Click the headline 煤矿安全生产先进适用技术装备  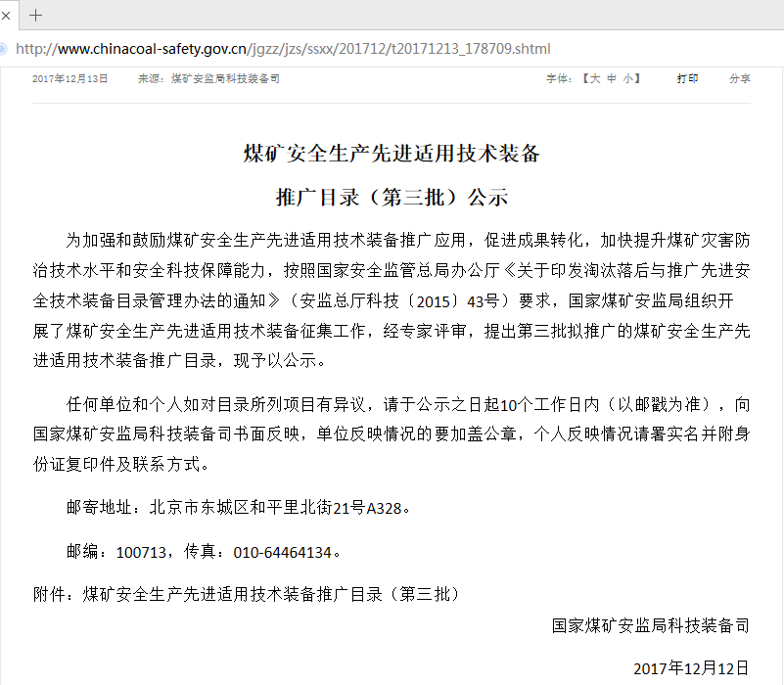coord(392,154)
